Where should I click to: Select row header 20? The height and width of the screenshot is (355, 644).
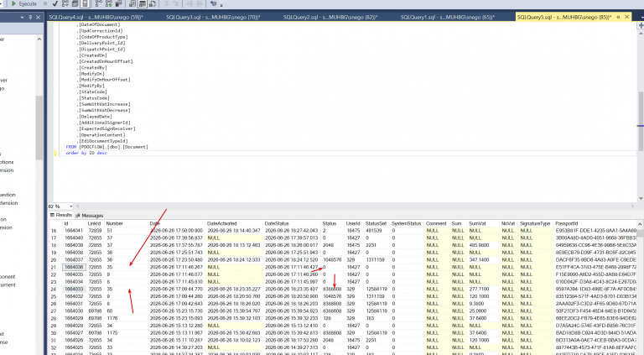click(54, 259)
